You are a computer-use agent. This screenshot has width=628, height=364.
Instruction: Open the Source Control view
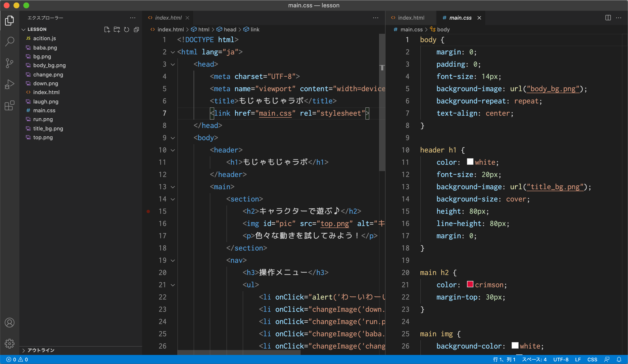(10, 63)
